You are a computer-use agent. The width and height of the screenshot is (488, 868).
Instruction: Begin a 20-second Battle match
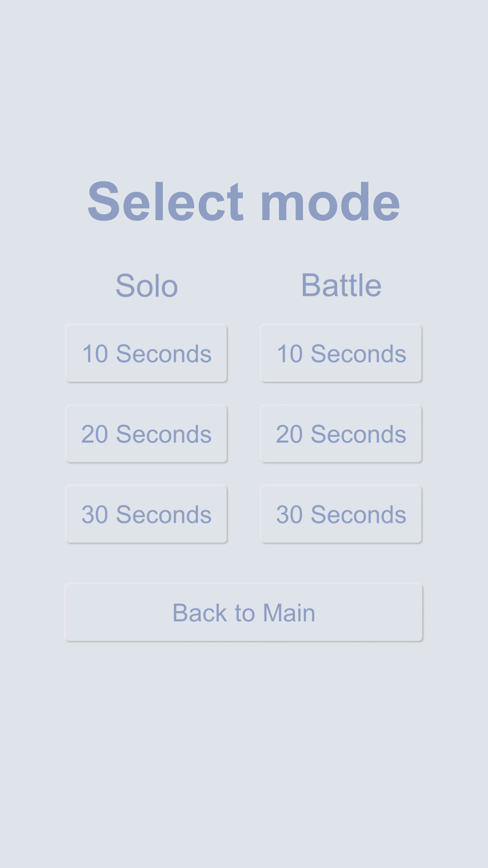[341, 434]
